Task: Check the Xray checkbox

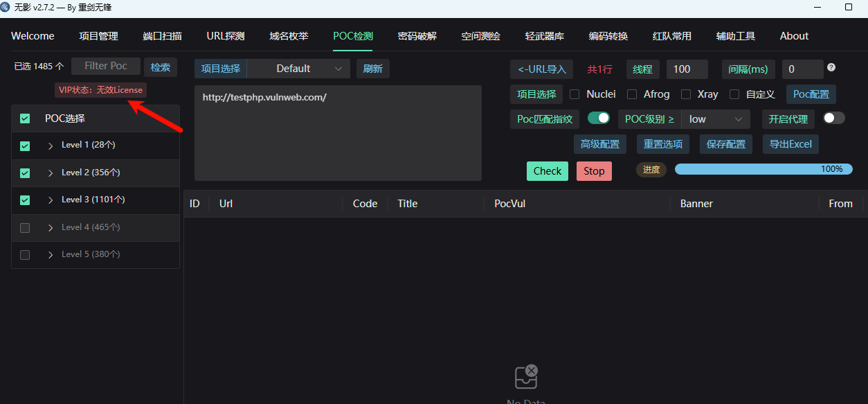Action: pos(686,94)
